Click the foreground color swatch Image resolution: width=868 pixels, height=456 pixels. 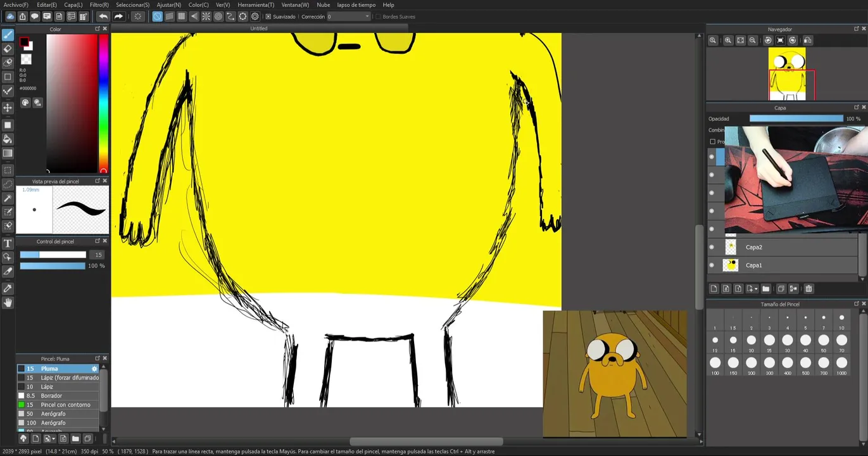[x=24, y=43]
